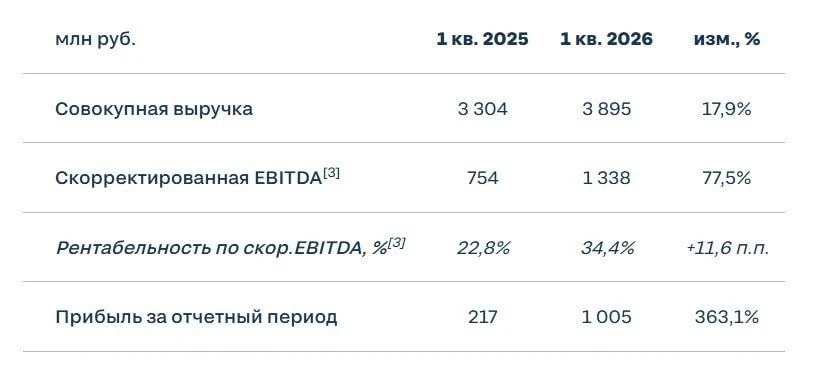Viewport: 813px width, 372px height.
Task: Click 'Скорректированная EBITDA' row label
Action: click(189, 179)
